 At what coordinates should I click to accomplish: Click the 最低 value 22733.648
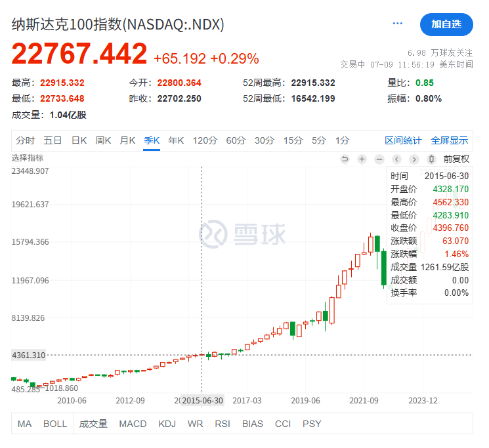click(x=62, y=99)
